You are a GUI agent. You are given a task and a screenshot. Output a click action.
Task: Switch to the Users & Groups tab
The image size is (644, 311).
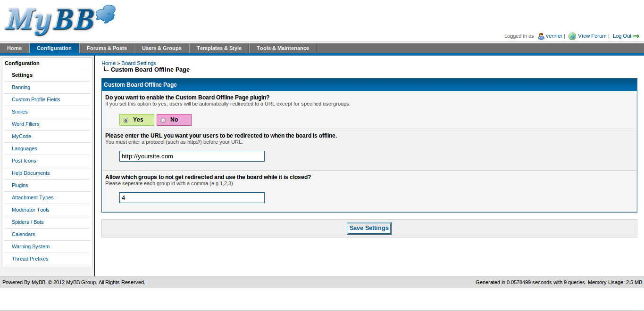162,48
